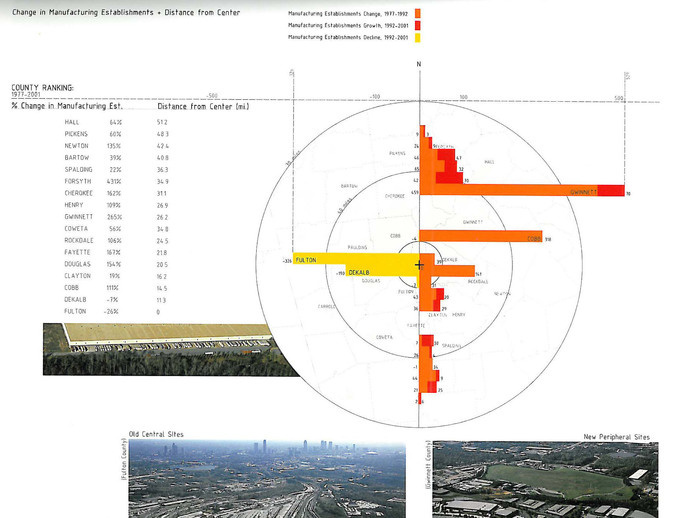692x518 pixels.
Task: Click the 'N' north label above the chart
Action: [x=419, y=64]
